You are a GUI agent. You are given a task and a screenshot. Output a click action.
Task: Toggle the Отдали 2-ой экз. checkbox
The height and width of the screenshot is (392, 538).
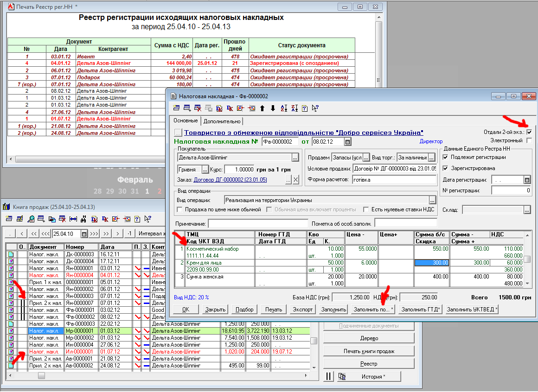[x=529, y=132]
